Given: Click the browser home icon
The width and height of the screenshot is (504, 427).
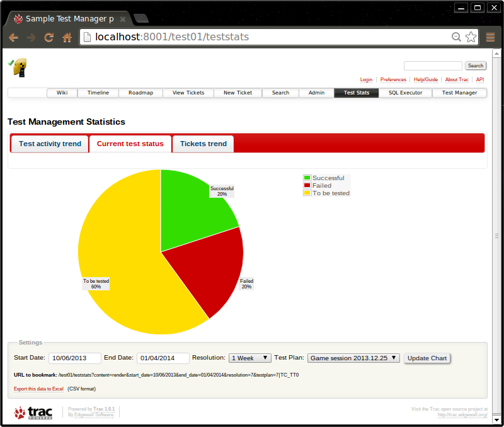Looking at the screenshot, I should pos(66,37).
